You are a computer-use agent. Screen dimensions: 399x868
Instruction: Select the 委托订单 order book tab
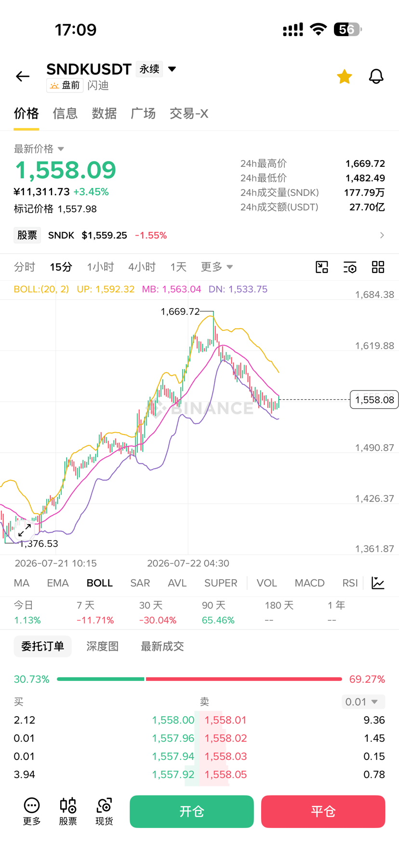click(x=42, y=646)
